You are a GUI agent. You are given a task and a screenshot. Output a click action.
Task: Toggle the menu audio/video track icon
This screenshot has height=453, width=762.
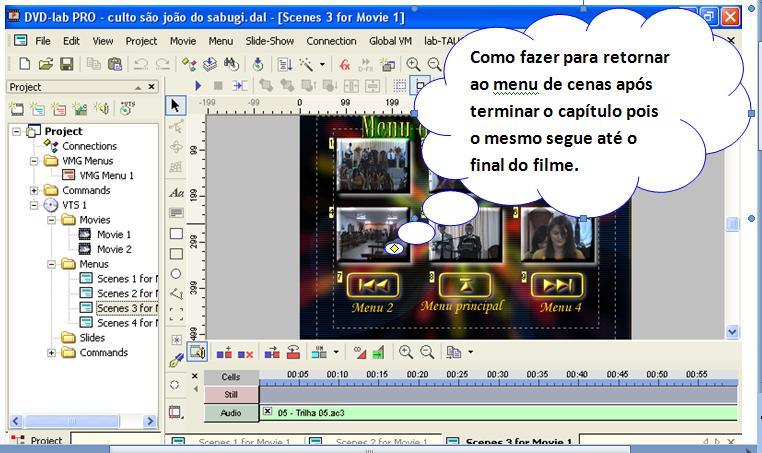197,352
